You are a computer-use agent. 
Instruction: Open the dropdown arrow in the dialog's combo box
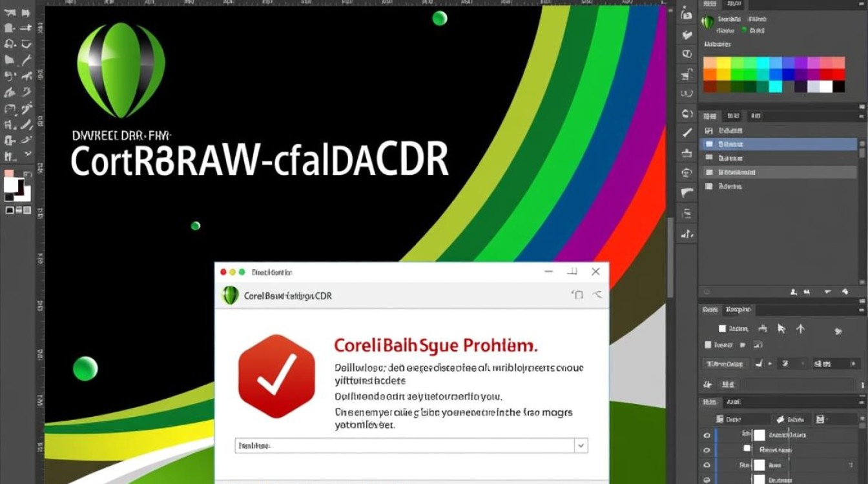(581, 445)
